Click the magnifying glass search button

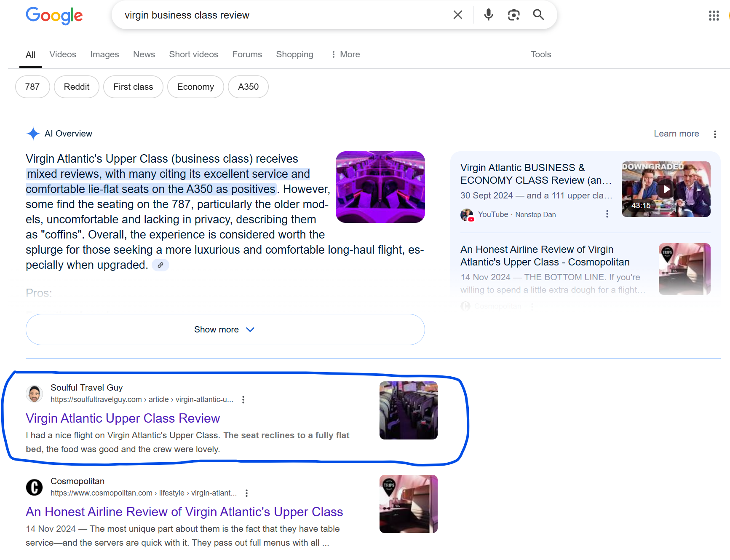(538, 15)
